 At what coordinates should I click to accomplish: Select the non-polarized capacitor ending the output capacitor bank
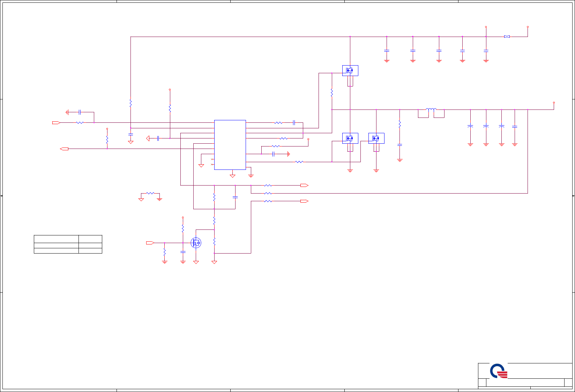[515, 127]
